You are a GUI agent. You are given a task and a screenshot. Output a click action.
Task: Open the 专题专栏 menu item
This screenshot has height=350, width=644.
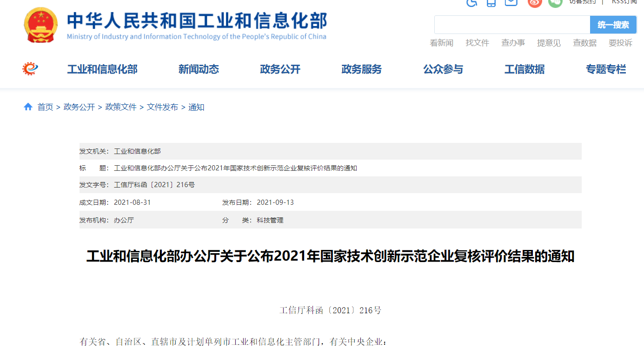(x=606, y=69)
